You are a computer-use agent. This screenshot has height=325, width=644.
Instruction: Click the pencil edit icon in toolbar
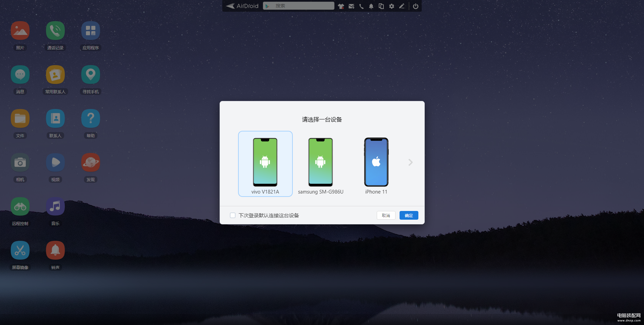402,6
